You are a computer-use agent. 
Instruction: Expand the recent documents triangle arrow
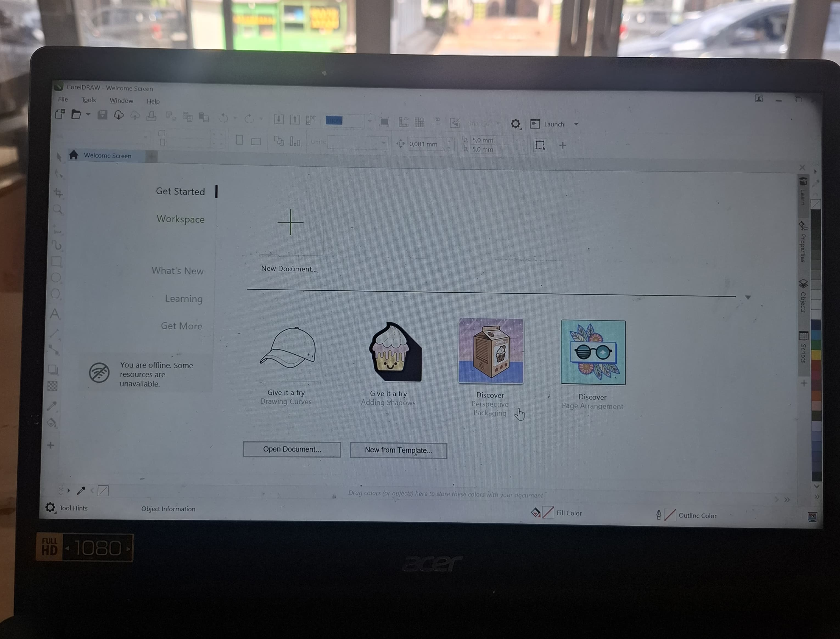(748, 298)
